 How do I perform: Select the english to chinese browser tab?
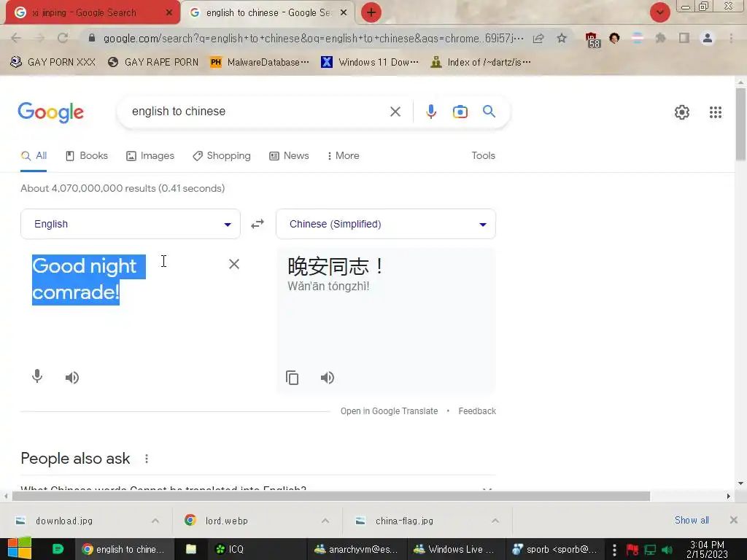(x=268, y=13)
